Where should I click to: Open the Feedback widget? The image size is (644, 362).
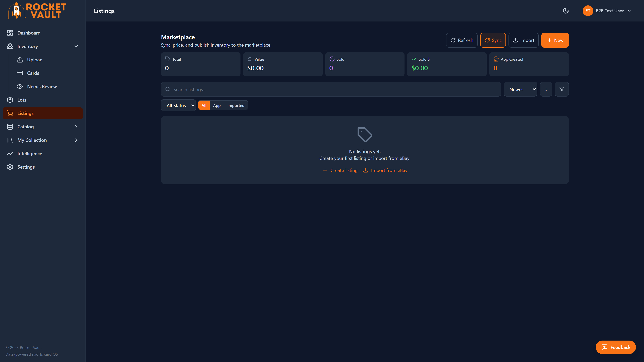[x=615, y=347]
